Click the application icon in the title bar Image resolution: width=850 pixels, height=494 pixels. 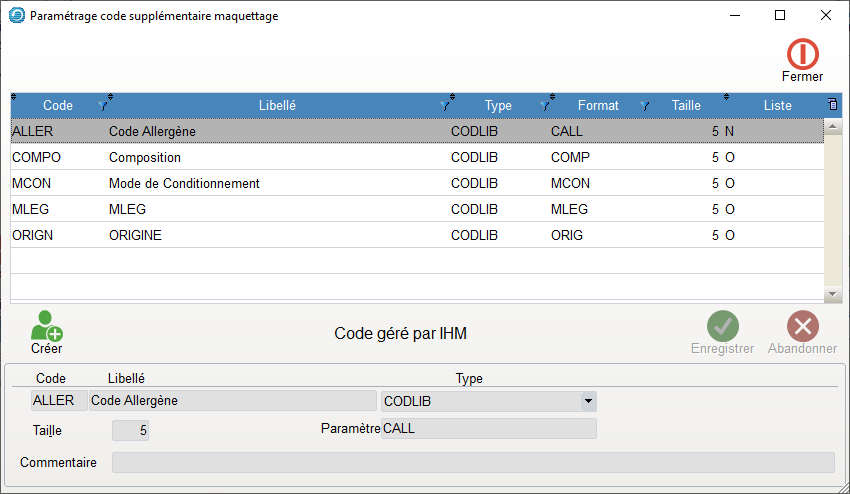[x=16, y=16]
